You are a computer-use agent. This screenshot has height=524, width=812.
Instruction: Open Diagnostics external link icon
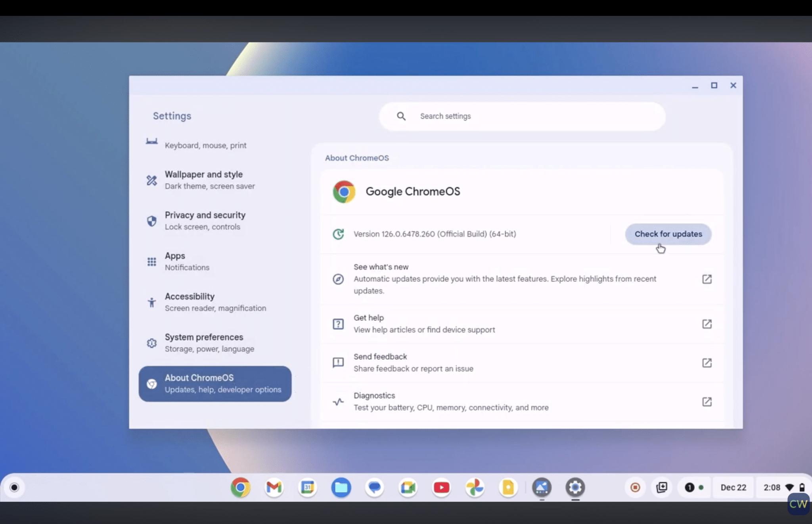click(707, 401)
